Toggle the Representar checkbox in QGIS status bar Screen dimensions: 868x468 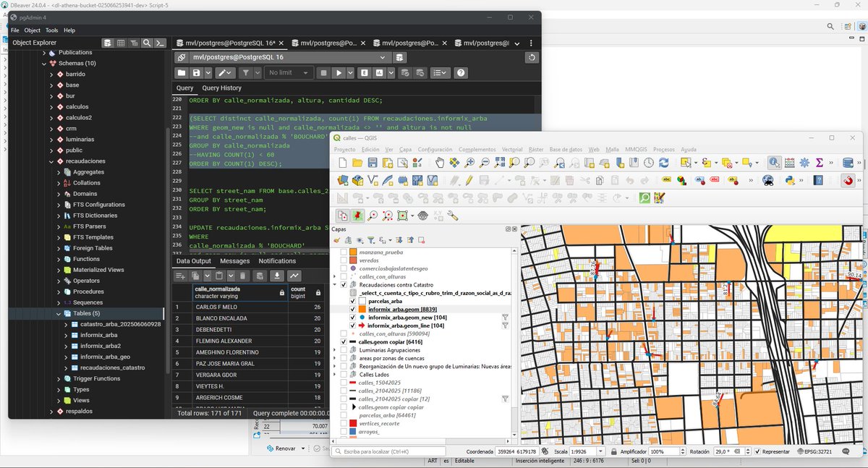[x=757, y=451]
